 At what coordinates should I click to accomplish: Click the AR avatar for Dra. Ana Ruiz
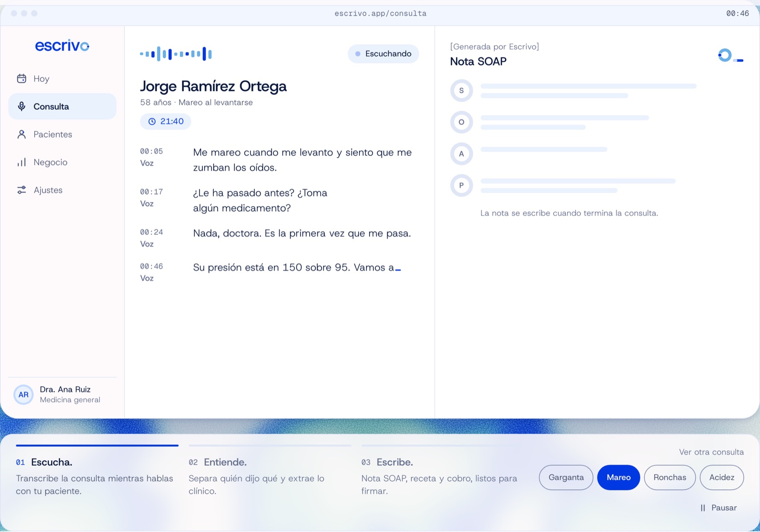tap(23, 395)
